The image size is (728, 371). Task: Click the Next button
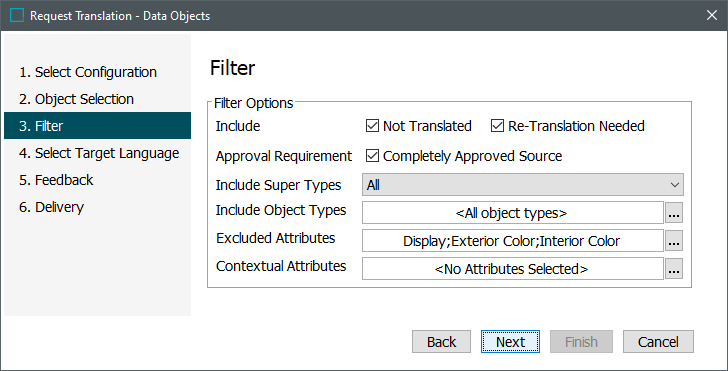pyautogui.click(x=510, y=342)
